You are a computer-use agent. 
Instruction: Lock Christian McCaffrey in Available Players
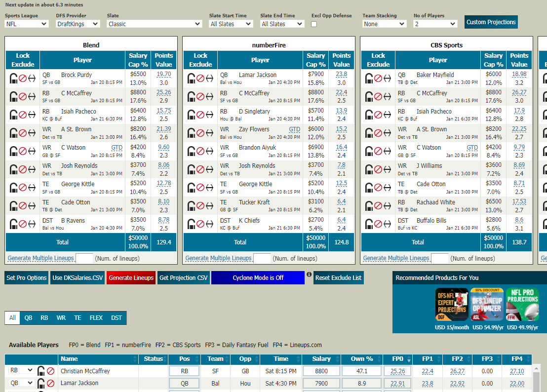coord(41,371)
